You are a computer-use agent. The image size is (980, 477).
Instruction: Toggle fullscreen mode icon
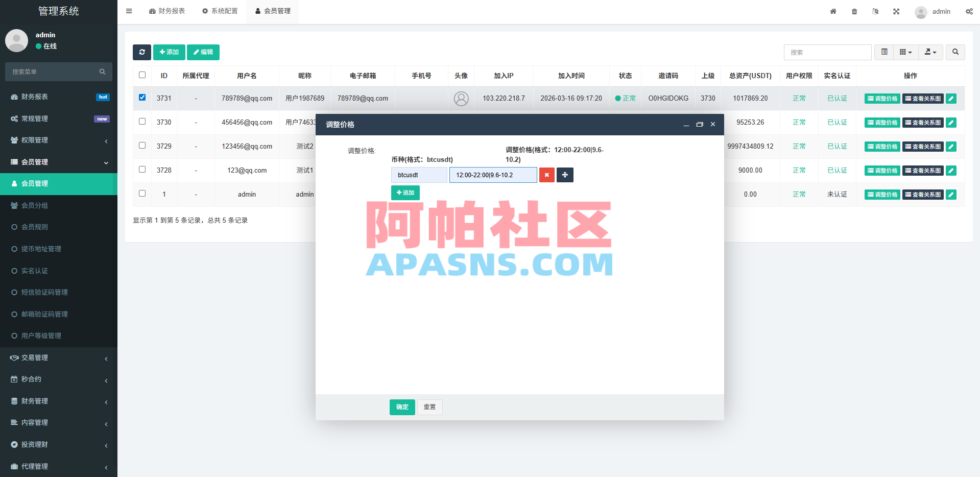click(896, 11)
